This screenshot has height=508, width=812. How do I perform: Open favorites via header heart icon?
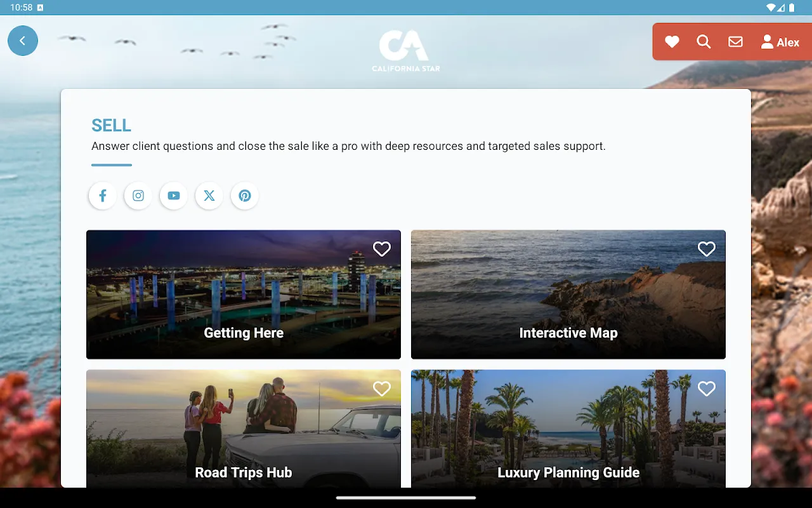672,42
